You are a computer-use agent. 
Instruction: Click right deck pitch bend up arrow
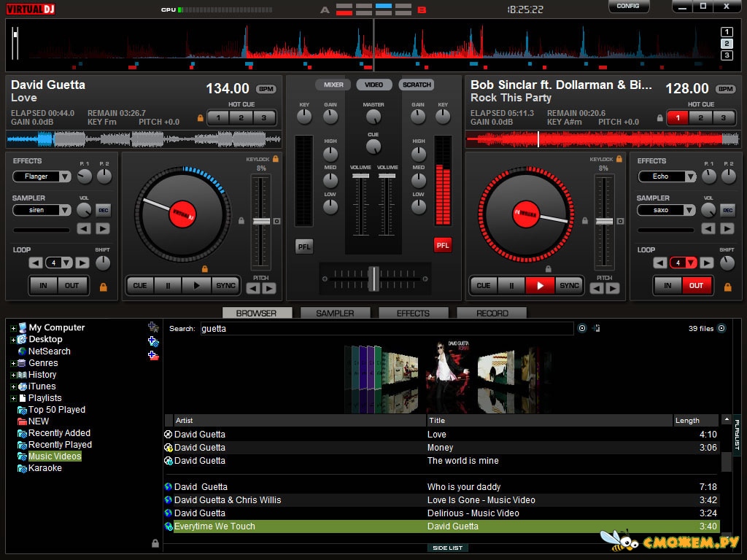click(x=613, y=288)
